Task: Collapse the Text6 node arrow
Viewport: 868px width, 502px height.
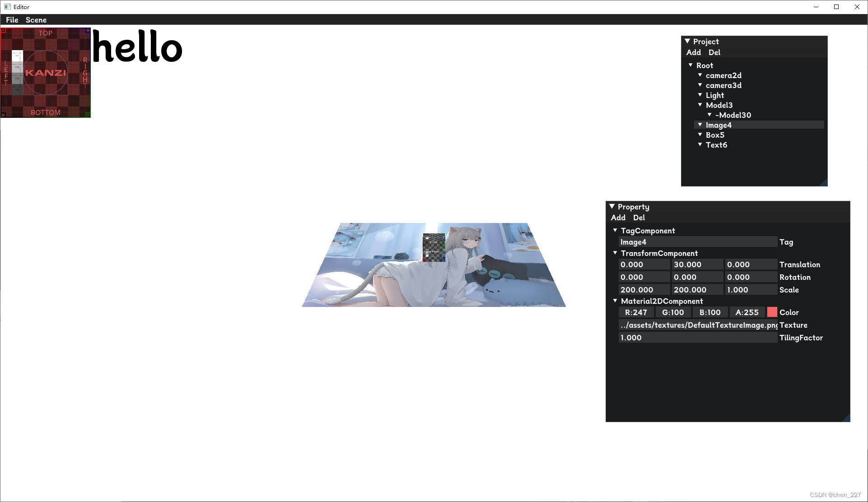Action: click(x=700, y=144)
